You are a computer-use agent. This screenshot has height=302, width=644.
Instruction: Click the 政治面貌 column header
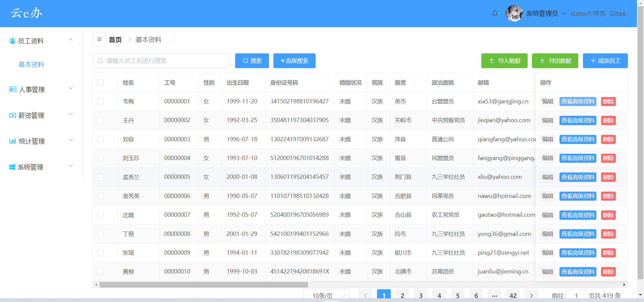442,83
